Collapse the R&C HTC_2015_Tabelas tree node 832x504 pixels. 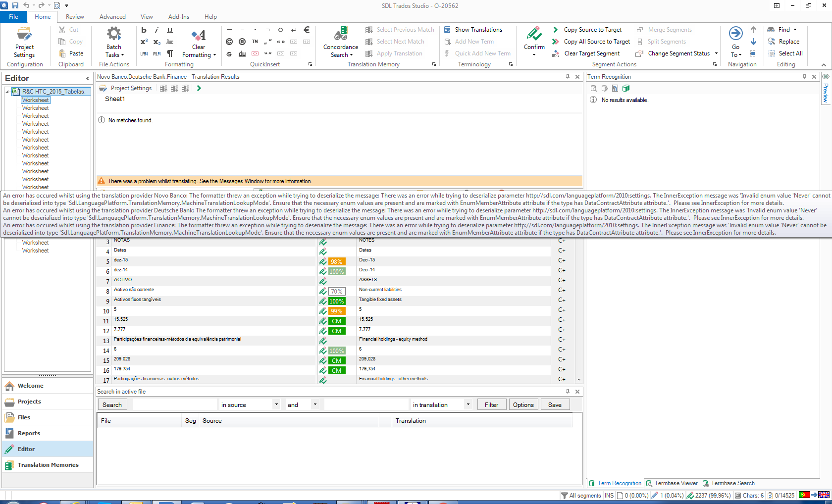(7, 92)
